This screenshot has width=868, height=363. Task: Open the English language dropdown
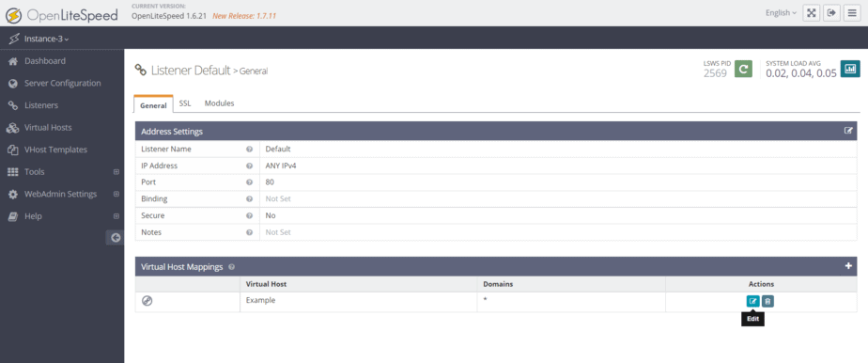pos(781,13)
